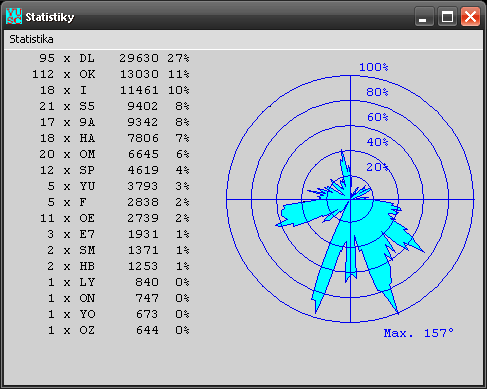Maximize the Statistiky window

click(x=447, y=16)
